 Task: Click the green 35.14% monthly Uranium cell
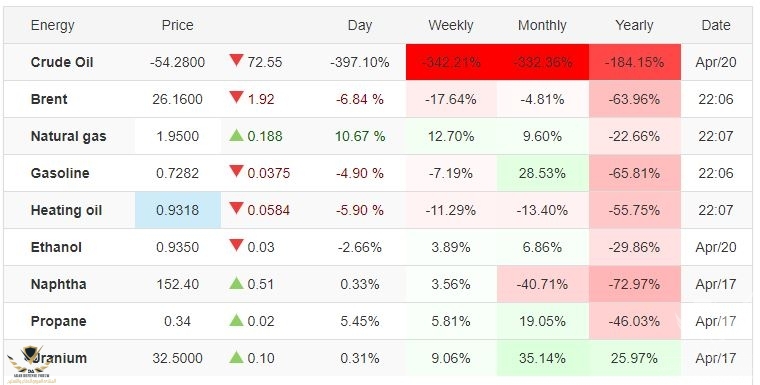(542, 358)
